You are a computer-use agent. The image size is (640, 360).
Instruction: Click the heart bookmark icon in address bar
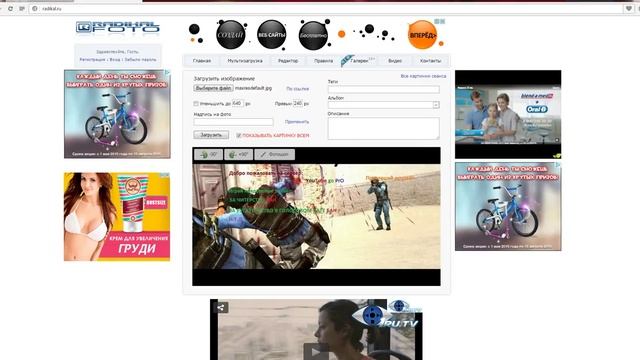pyautogui.click(x=629, y=9)
